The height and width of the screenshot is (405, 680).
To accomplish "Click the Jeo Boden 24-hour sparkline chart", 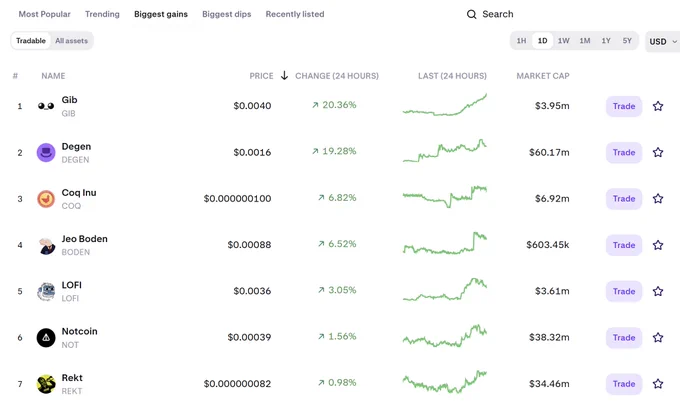I will [445, 243].
